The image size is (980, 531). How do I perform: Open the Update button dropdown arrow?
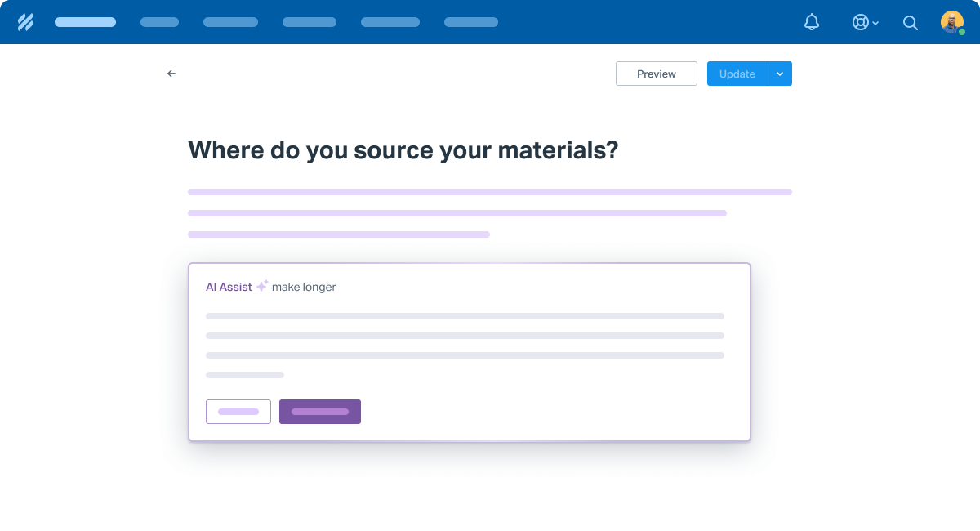[x=780, y=74]
